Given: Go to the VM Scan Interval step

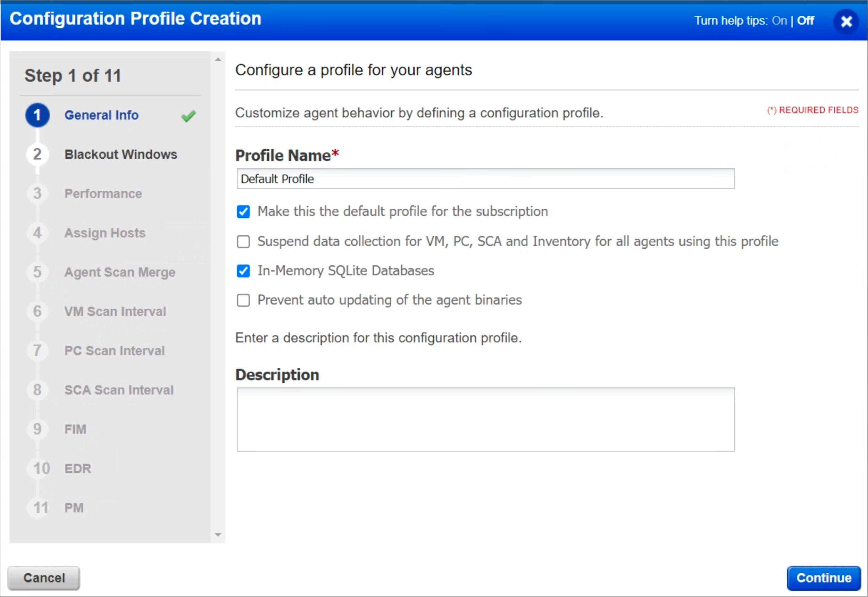Looking at the screenshot, I should coord(115,311).
